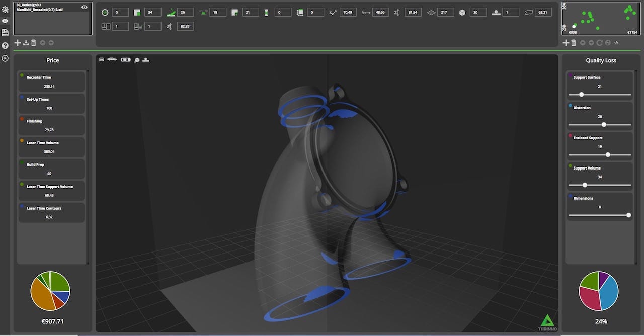This screenshot has width=644, height=336.
Task: Click the Quality Loss panel header
Action: click(601, 60)
